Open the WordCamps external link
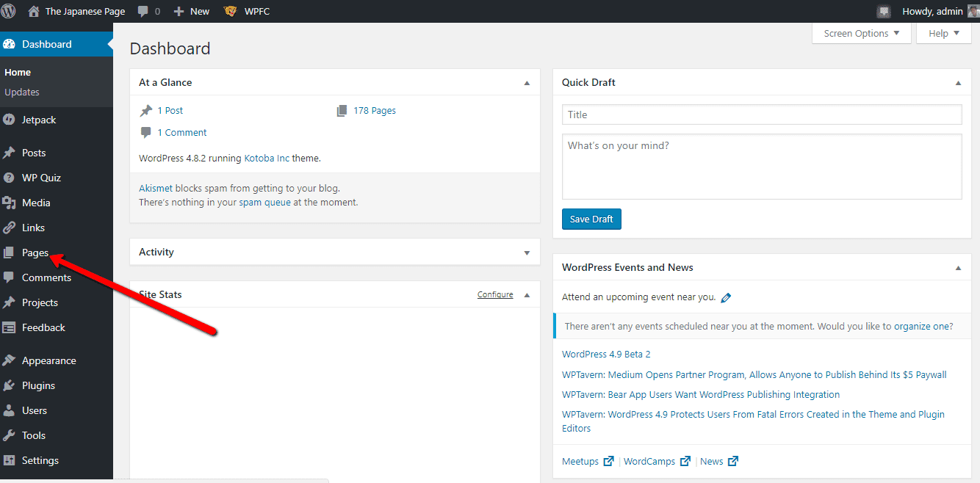 [657, 461]
